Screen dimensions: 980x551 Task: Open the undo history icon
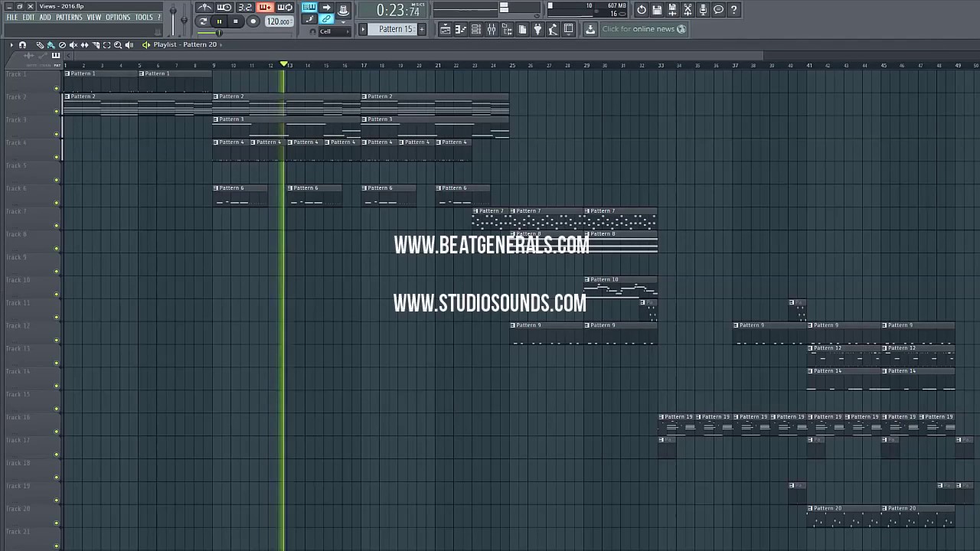(642, 10)
